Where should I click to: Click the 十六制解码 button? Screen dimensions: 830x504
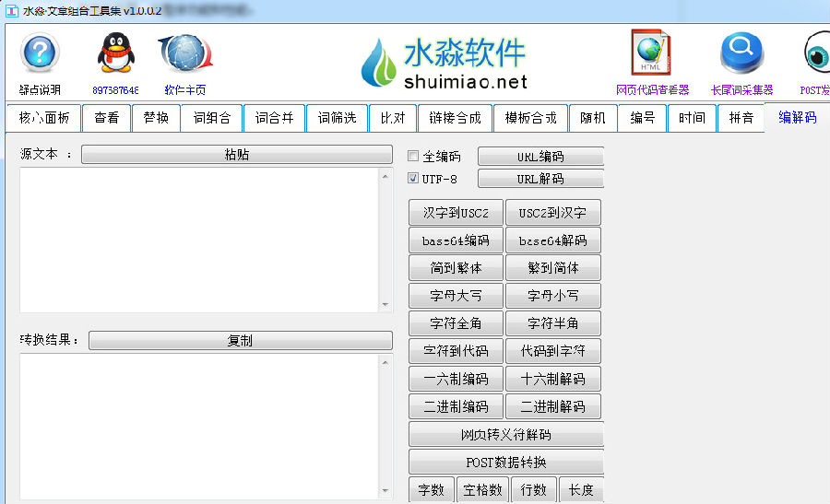click(x=553, y=379)
